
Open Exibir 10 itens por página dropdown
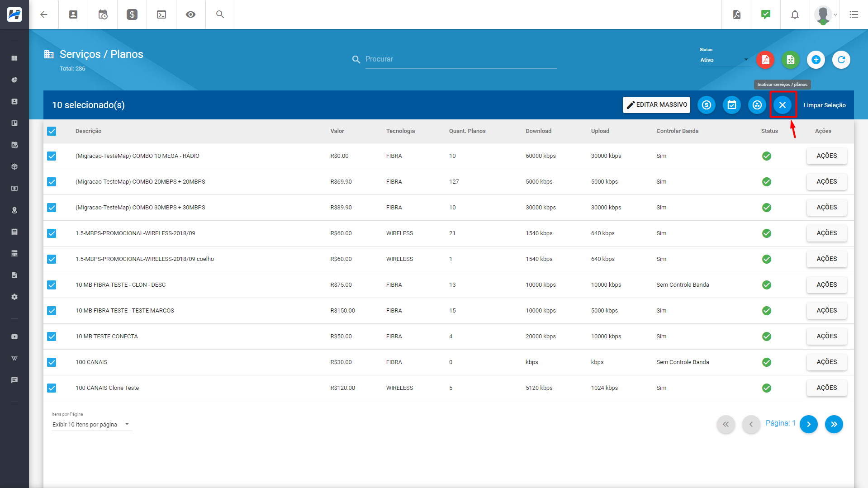click(91, 424)
